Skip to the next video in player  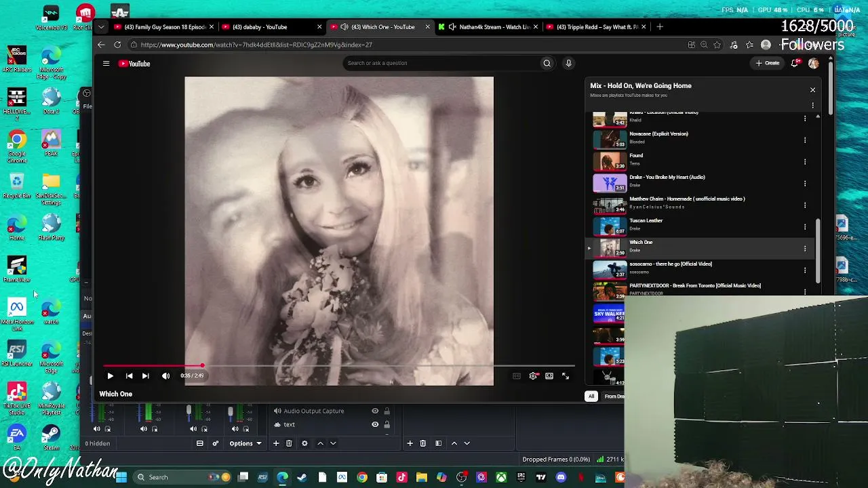tap(145, 375)
